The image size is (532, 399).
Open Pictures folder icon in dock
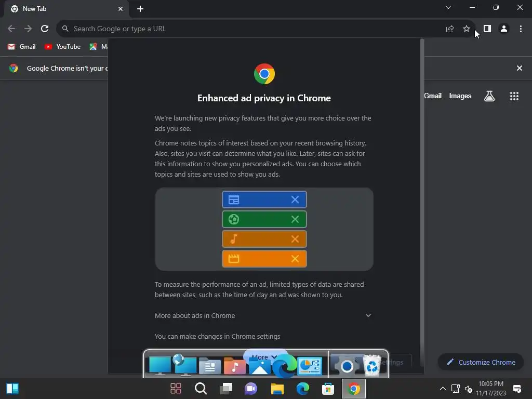click(x=259, y=366)
